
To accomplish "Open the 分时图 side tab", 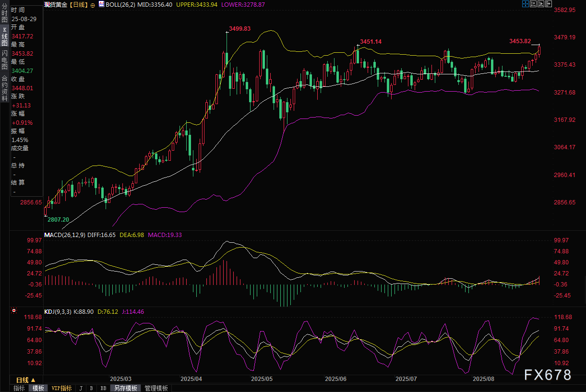I will point(4,13).
